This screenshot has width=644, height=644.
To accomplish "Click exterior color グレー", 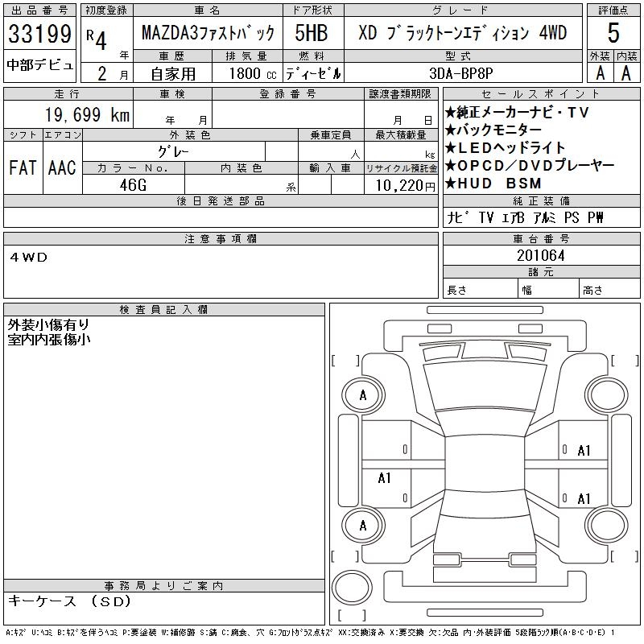I will [x=173, y=152].
